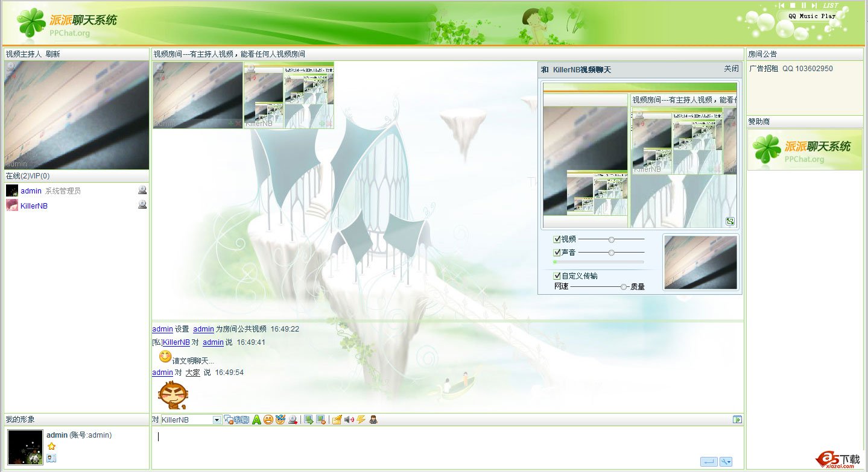
Task: Click the send picture icon with green arrow
Action: tap(309, 420)
